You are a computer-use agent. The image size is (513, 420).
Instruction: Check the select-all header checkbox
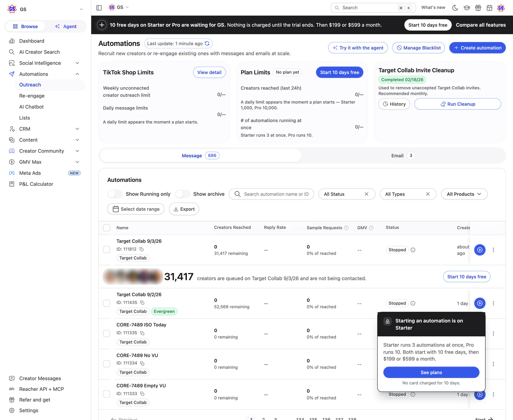(x=106, y=228)
